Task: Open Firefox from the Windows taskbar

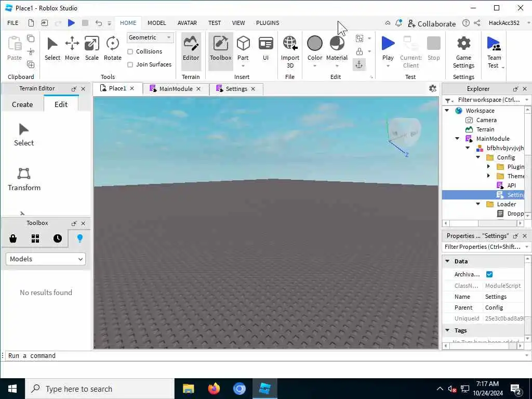Action: pos(214,389)
